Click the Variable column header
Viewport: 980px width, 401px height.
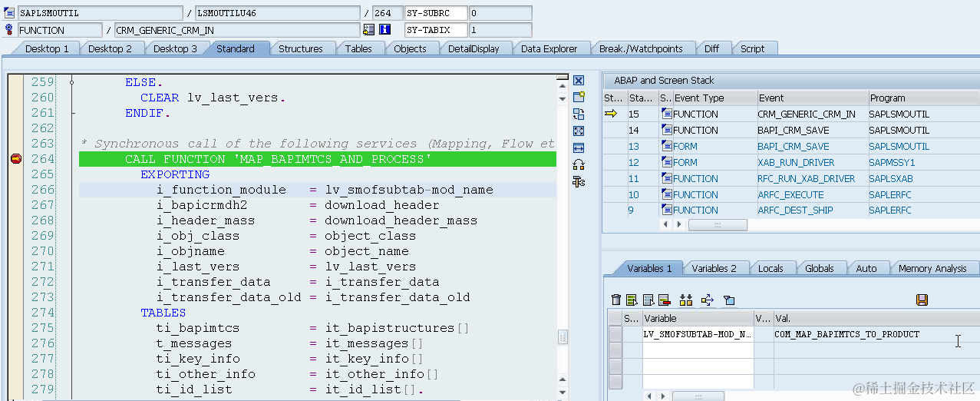[698, 318]
